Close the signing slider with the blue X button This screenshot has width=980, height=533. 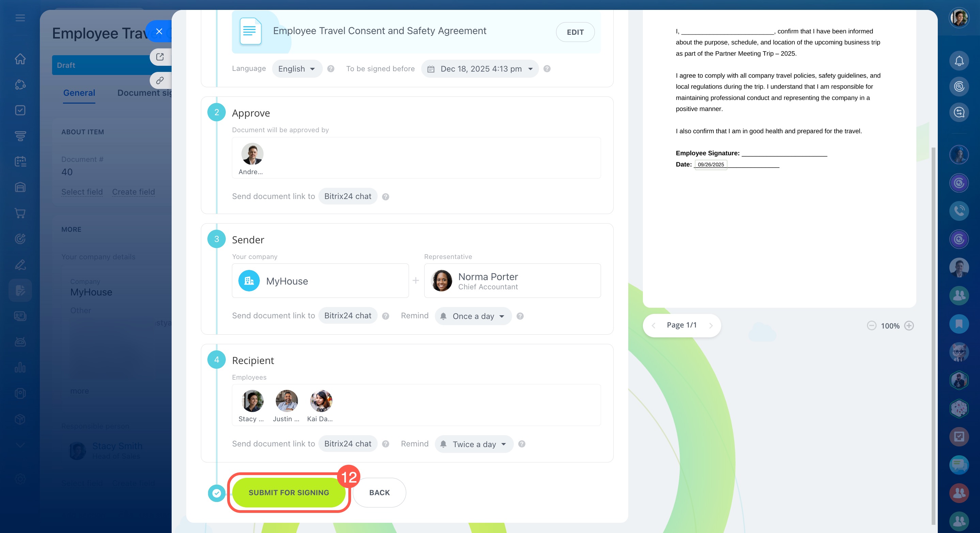point(159,31)
